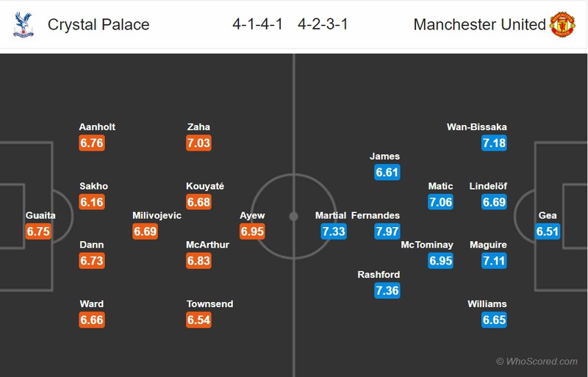The height and width of the screenshot is (377, 588).
Task: Select the 4-1-4-1 formation label
Action: (x=258, y=25)
